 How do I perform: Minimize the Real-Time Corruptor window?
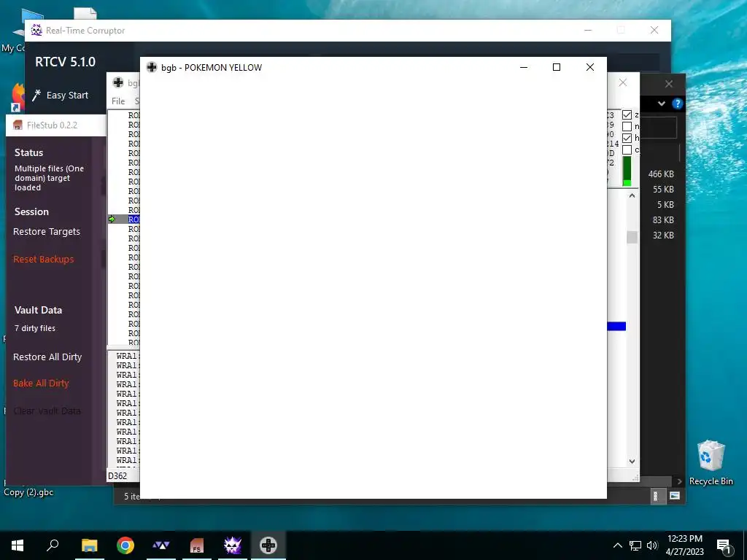point(588,30)
